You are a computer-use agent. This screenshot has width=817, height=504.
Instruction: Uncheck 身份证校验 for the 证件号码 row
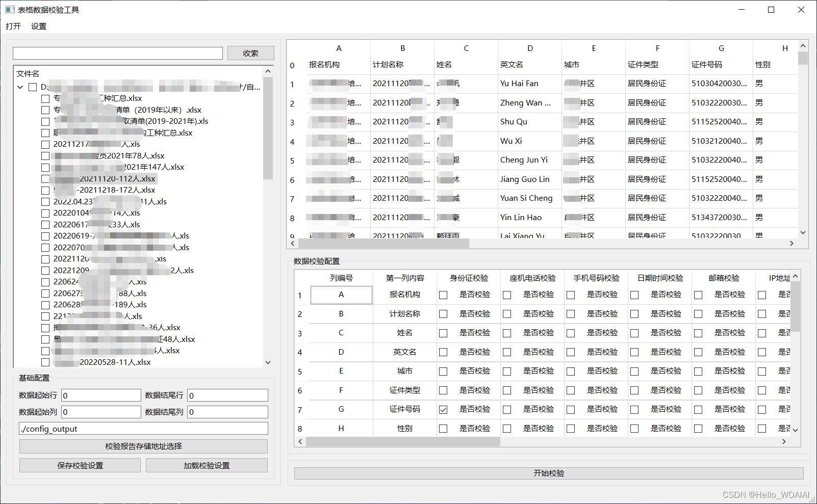[x=443, y=409]
